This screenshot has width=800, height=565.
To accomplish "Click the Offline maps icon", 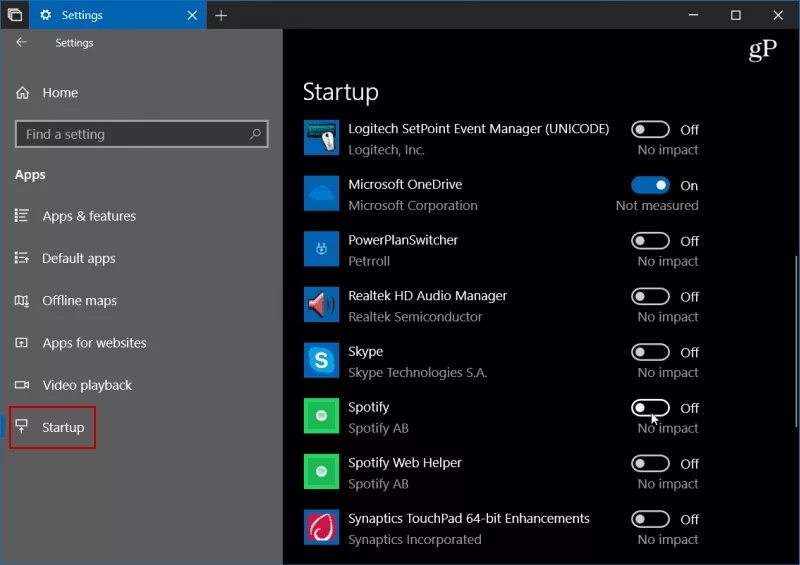I will click(22, 300).
